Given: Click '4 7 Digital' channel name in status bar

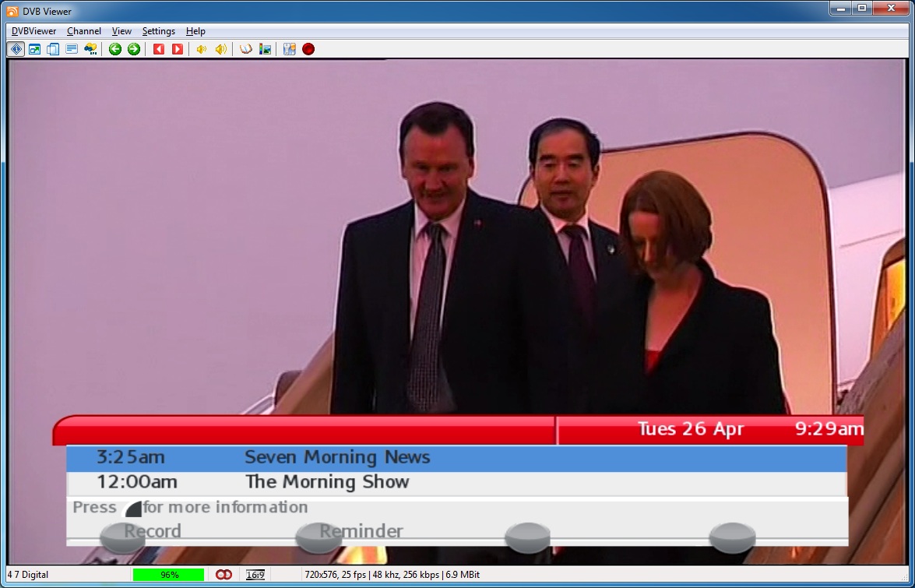Looking at the screenshot, I should tap(28, 575).
